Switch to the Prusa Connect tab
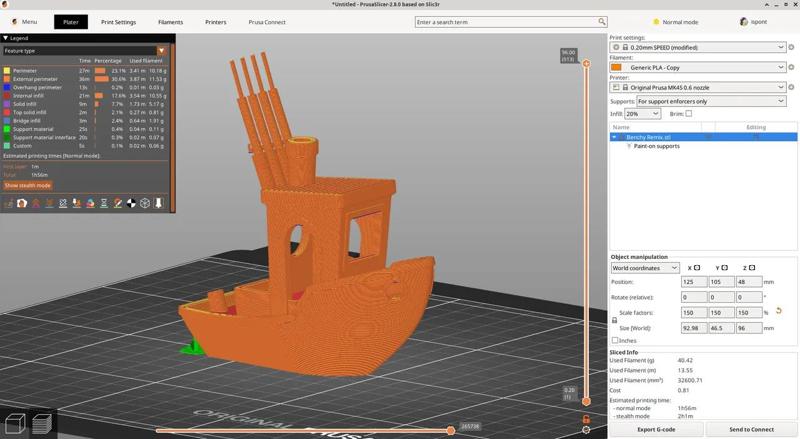Image resolution: width=800 pixels, height=439 pixels. pos(267,22)
